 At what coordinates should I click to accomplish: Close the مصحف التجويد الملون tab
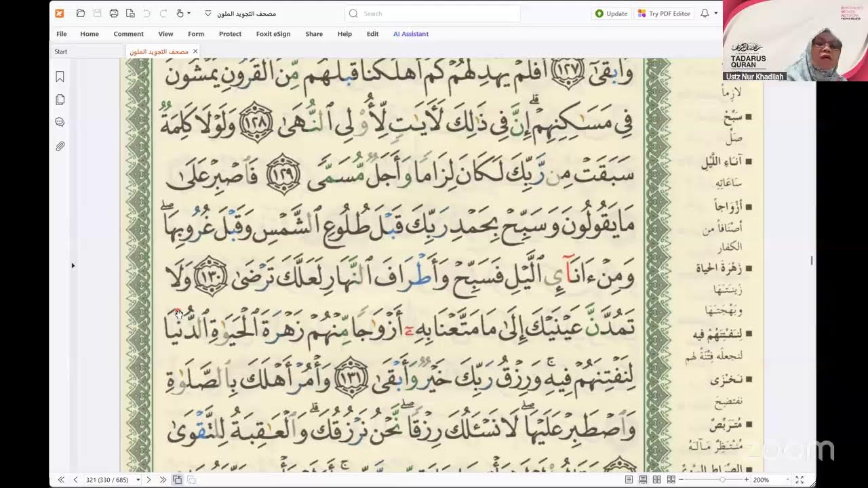click(195, 52)
